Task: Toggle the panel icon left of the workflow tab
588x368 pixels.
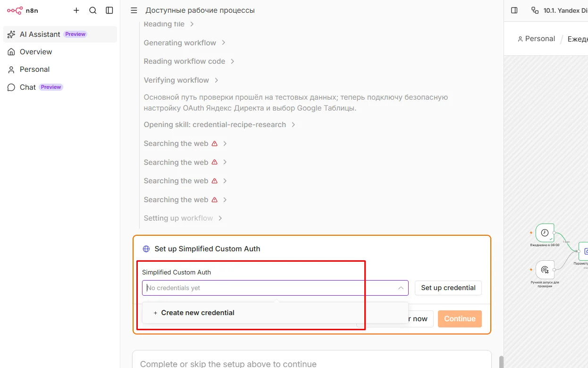Action: coord(514,10)
